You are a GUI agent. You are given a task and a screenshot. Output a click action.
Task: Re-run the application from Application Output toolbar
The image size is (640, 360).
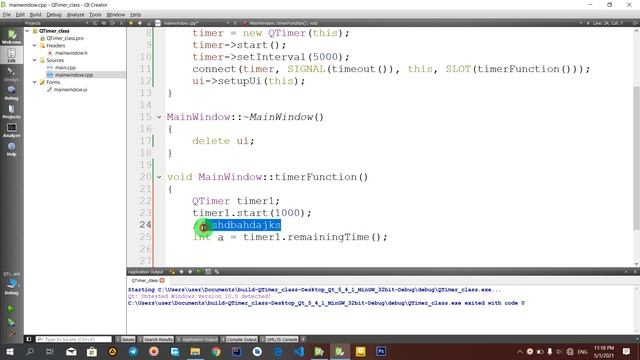coord(199,272)
